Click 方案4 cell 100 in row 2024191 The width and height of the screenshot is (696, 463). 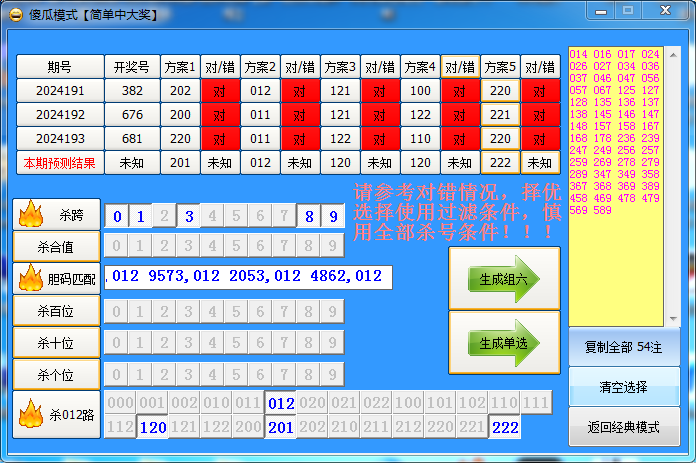point(420,91)
